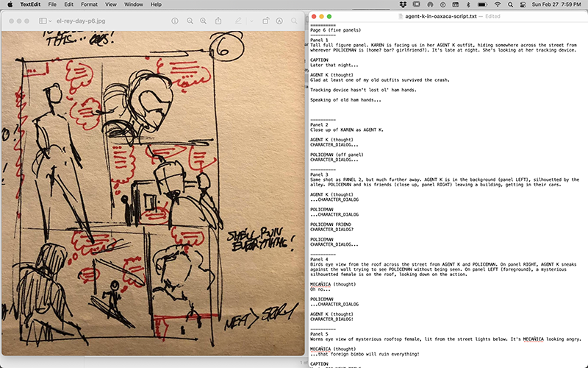Click the Edited label in title bar
The width and height of the screenshot is (588, 368).
[x=492, y=16]
